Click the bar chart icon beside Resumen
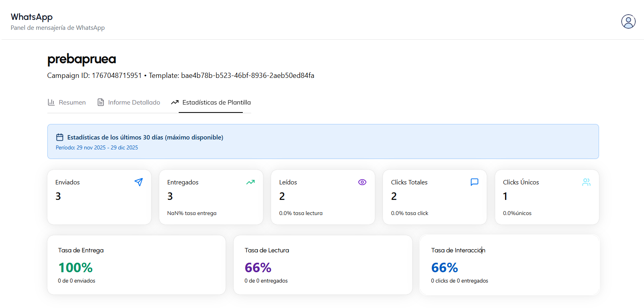 (51, 102)
